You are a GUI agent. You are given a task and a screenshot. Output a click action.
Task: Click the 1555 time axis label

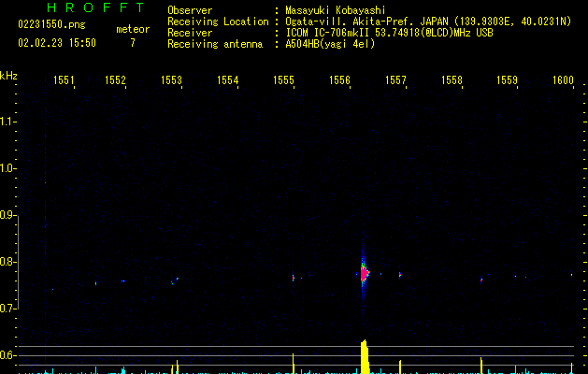(x=283, y=80)
